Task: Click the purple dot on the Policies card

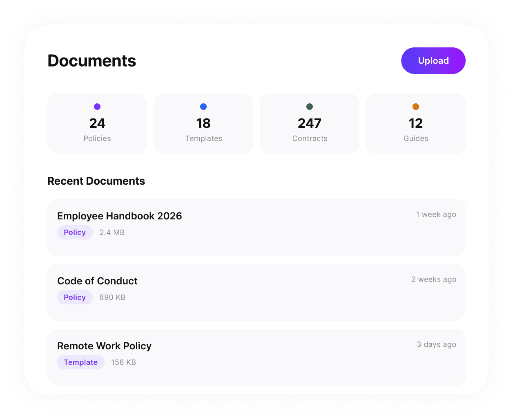Action: [x=97, y=106]
